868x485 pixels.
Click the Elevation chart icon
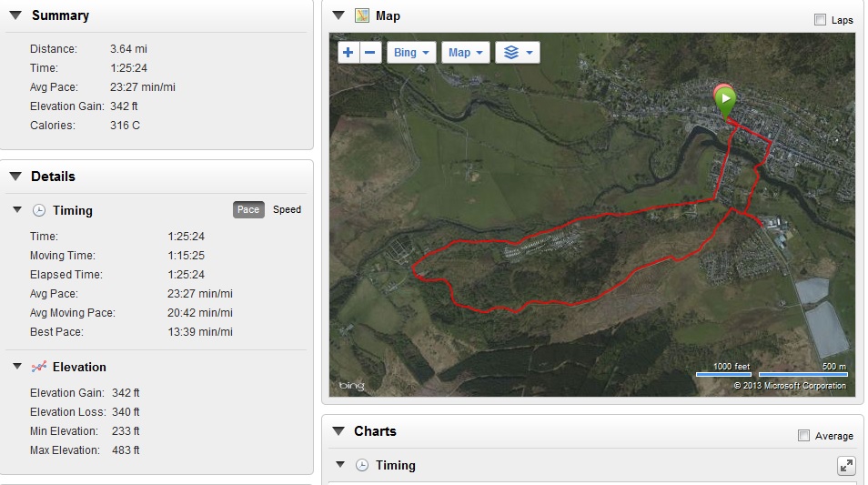(39, 367)
